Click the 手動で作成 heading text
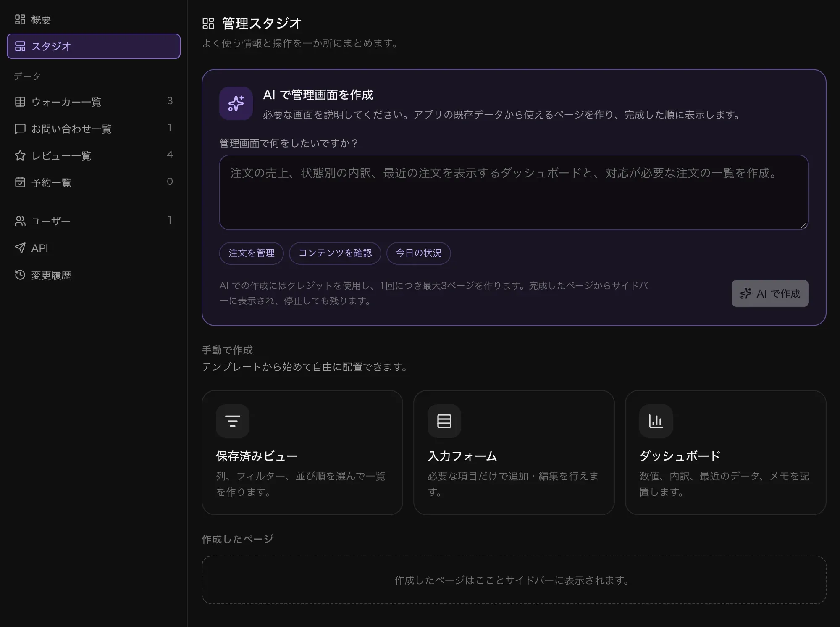Viewport: 840px width, 627px height. coord(227,350)
